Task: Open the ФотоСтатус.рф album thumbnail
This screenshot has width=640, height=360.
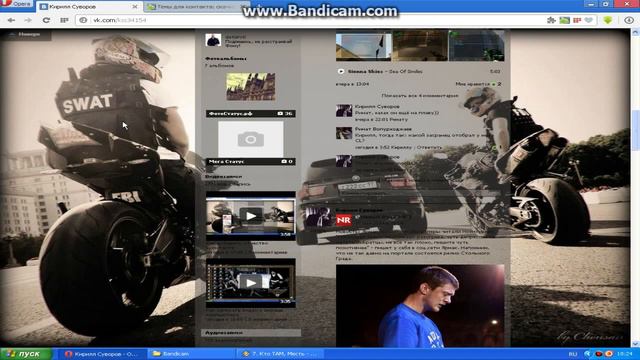Action: pos(251,87)
